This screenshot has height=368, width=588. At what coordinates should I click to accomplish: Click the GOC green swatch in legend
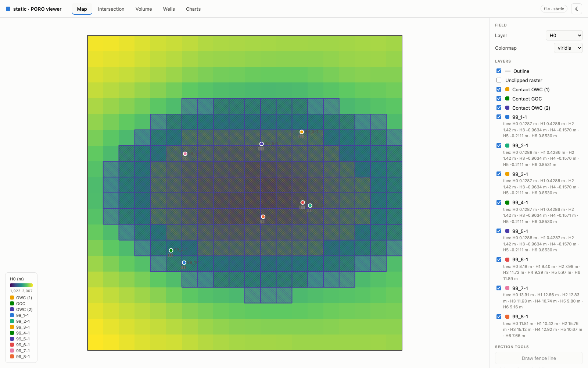point(12,304)
